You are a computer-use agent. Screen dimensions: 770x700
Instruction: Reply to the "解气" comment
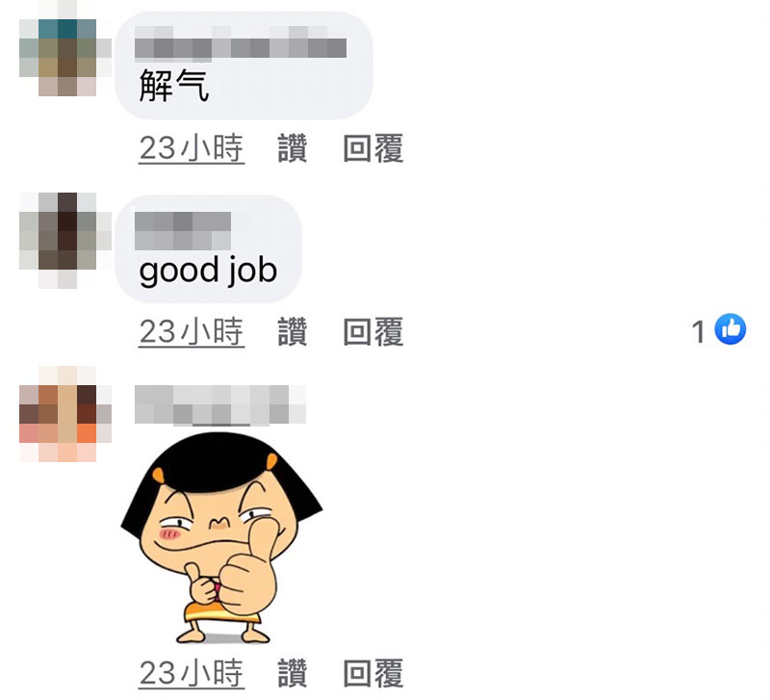(x=373, y=148)
